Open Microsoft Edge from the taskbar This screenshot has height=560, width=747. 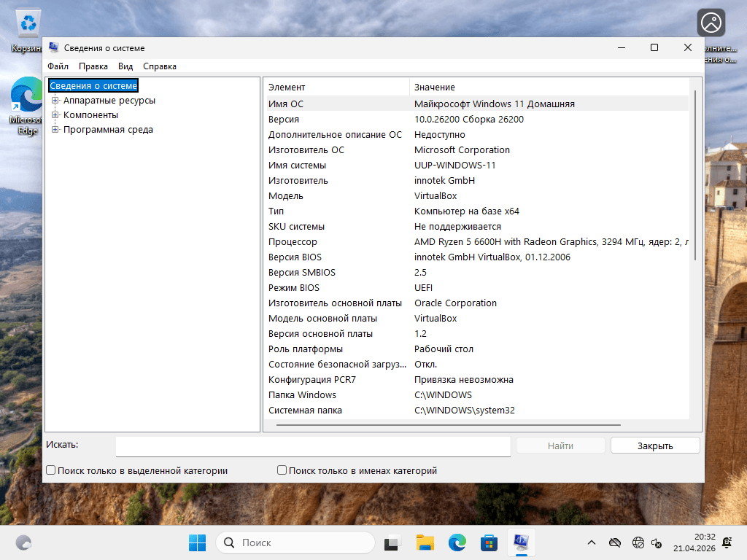457,542
